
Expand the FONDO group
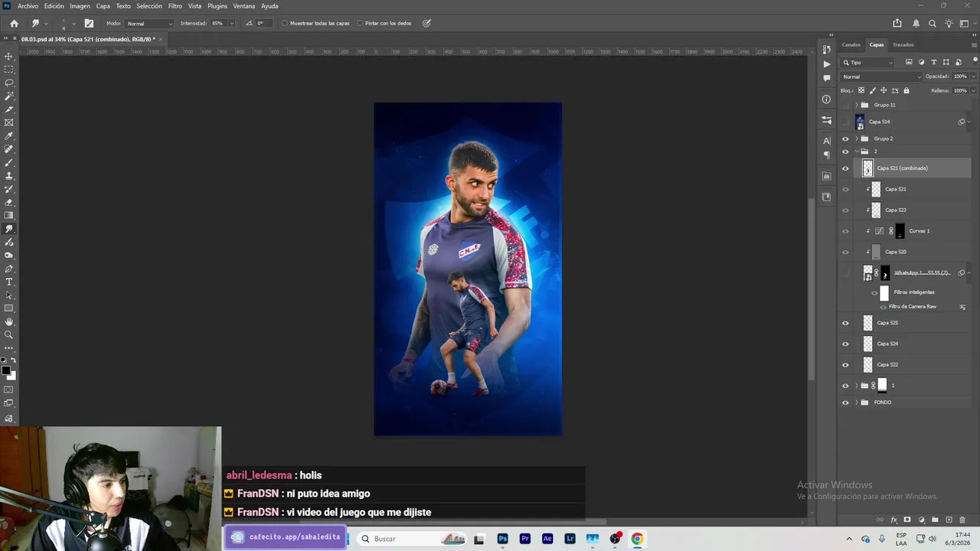click(x=856, y=403)
